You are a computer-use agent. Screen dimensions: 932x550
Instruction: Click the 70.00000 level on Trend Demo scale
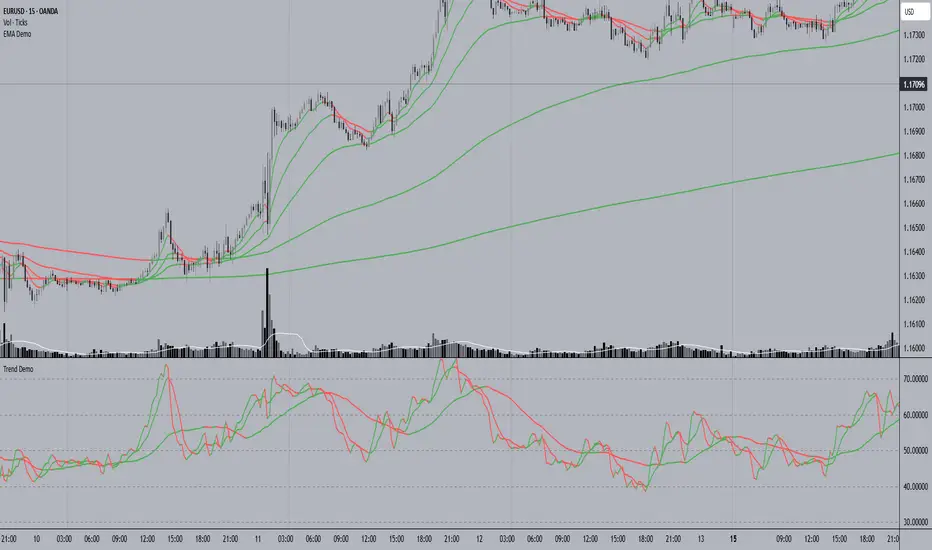(x=915, y=379)
